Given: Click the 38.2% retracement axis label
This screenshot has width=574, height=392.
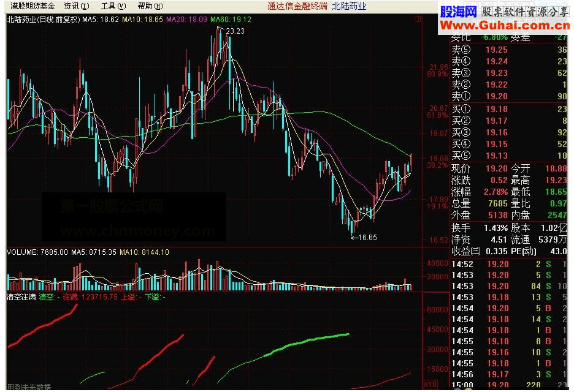Looking at the screenshot, I should (437, 165).
